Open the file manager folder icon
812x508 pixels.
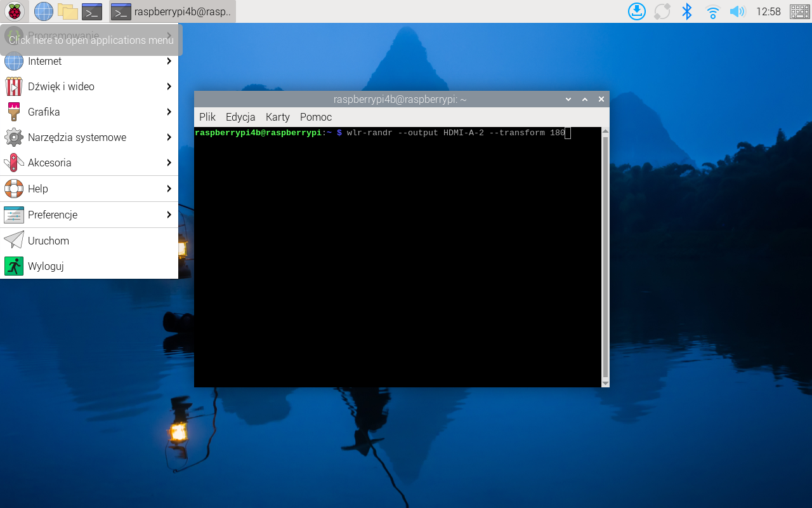pyautogui.click(x=67, y=11)
